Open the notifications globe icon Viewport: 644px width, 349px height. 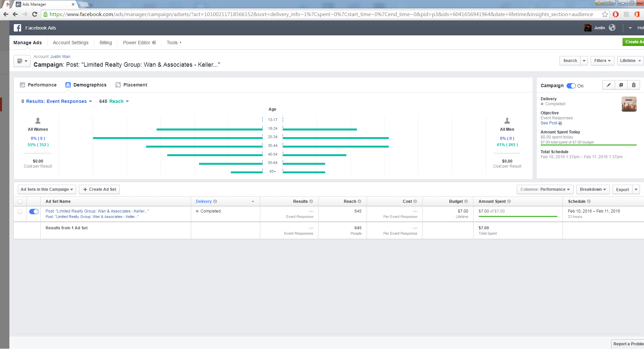pos(612,28)
